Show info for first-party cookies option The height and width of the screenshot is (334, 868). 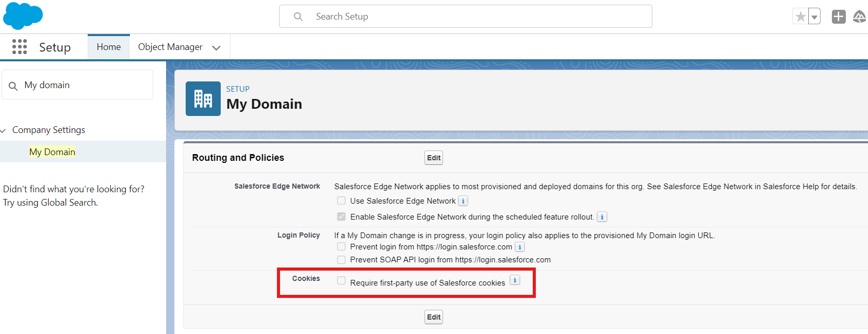click(515, 280)
